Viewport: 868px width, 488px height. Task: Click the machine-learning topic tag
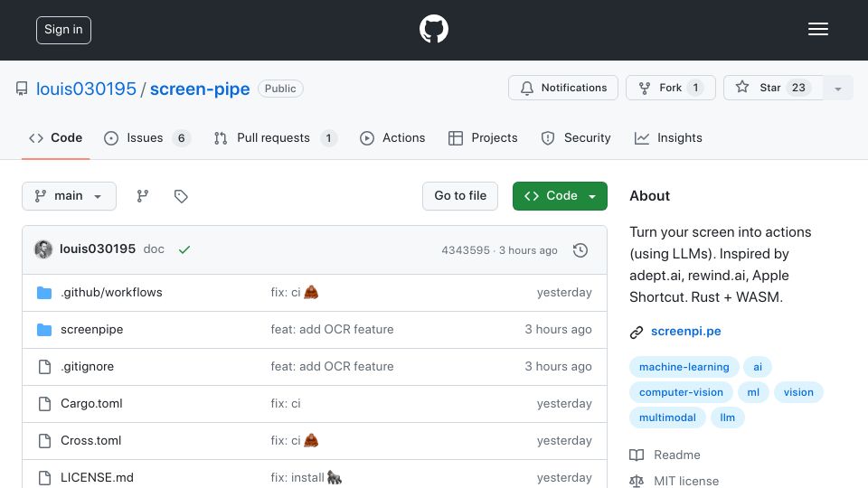[x=684, y=367]
